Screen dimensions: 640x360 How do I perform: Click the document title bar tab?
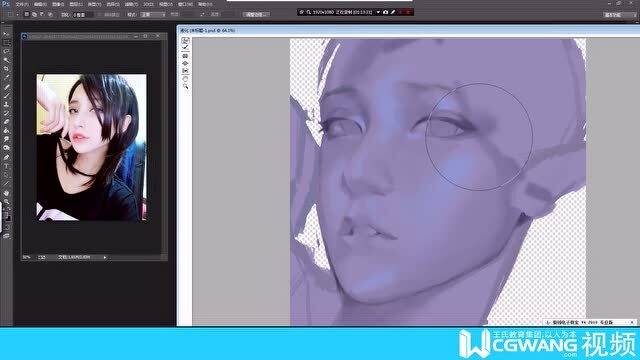click(x=208, y=30)
